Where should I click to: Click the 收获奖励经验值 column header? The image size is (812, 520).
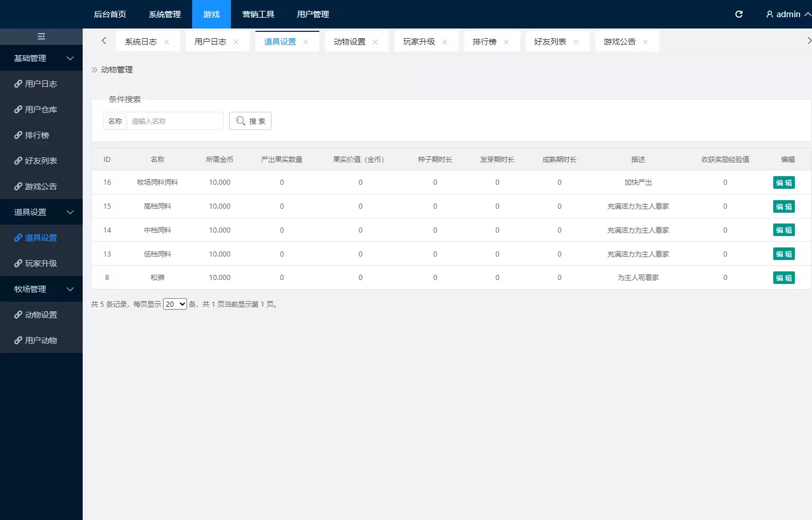pos(725,160)
